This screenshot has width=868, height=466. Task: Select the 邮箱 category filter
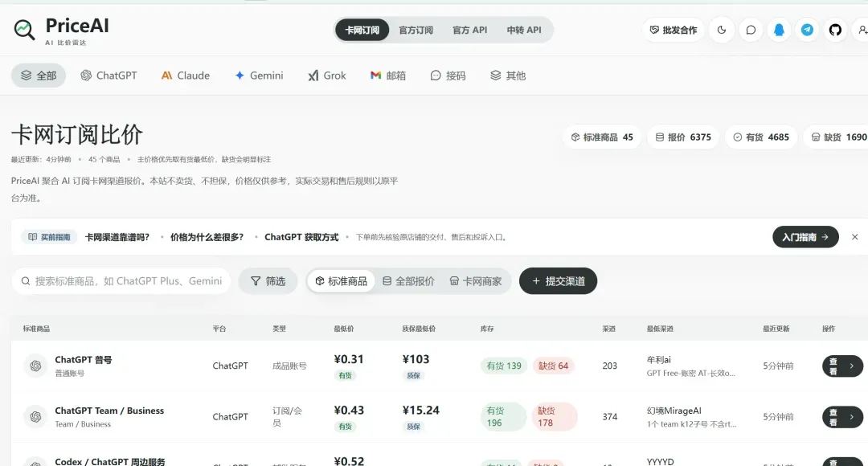point(388,76)
